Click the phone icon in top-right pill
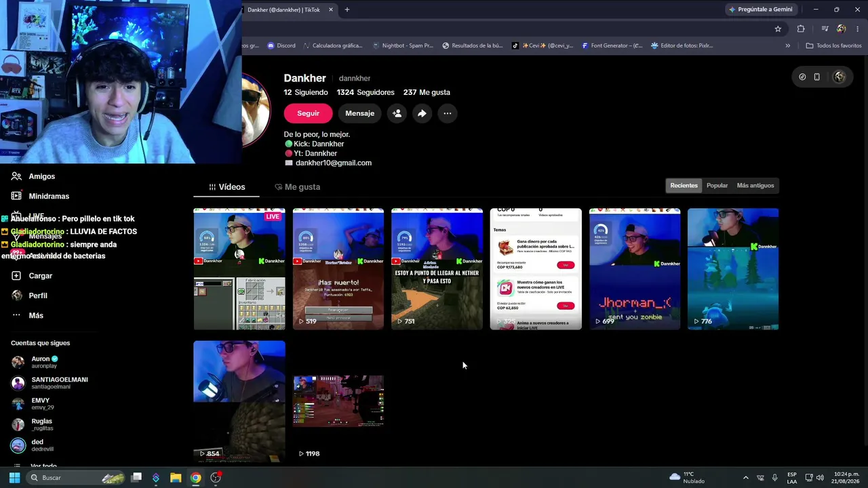This screenshot has height=488, width=868. pos(816,77)
